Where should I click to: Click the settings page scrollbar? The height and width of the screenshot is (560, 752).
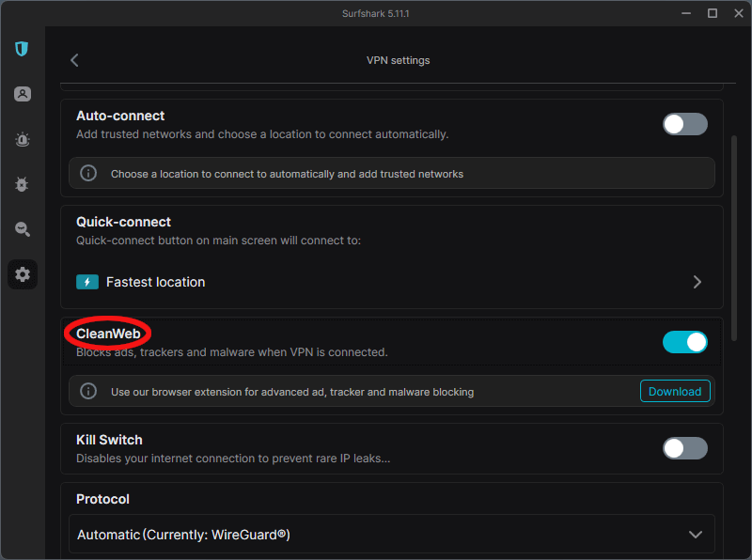[x=734, y=239]
